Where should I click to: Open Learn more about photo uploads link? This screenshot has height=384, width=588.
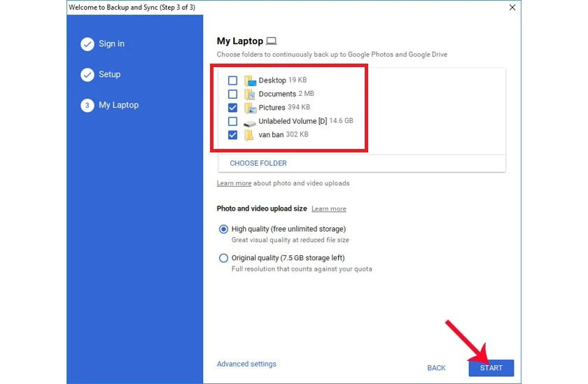coord(234,183)
